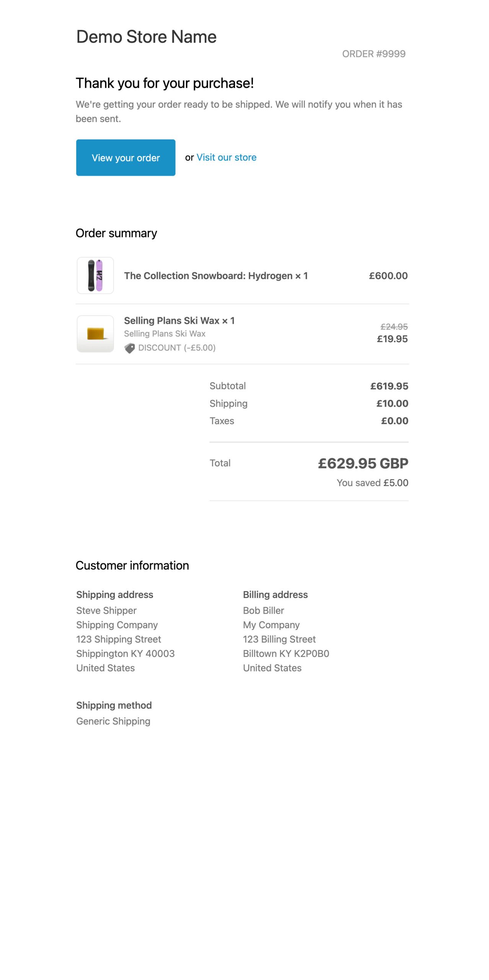Click the Hydrogen snowboard product thumbnail
The width and height of the screenshot is (489, 980).
95,276
